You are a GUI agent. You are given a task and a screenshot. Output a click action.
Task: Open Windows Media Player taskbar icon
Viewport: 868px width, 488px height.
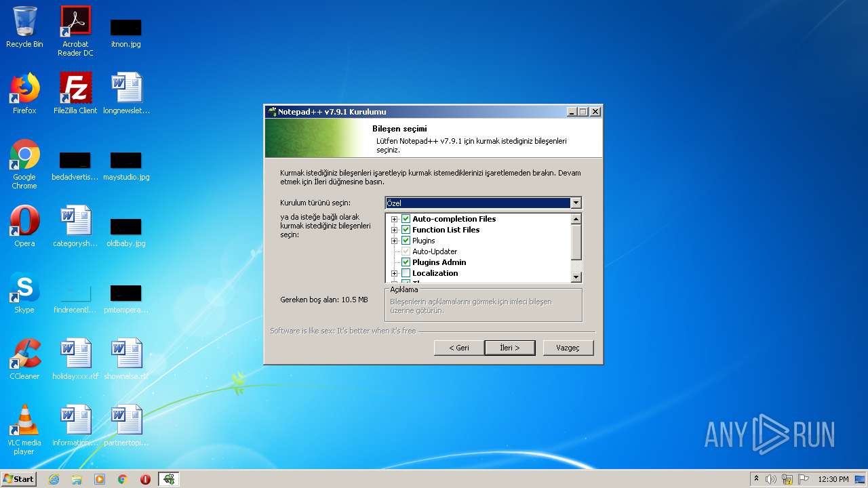[x=100, y=479]
